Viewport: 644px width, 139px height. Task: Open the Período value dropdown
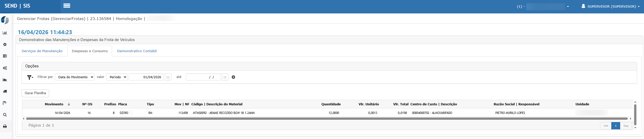point(117,77)
